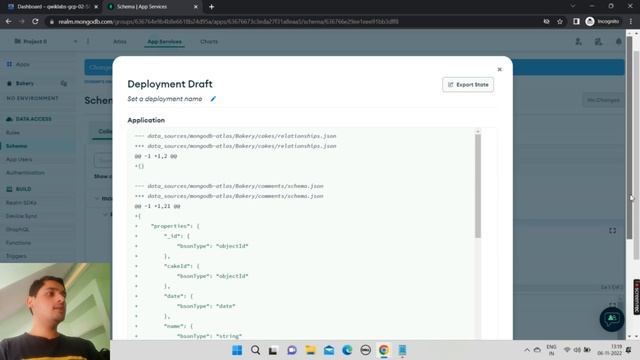Click the notifications bell icon
This screenshot has width=640, height=360.
[x=619, y=42]
